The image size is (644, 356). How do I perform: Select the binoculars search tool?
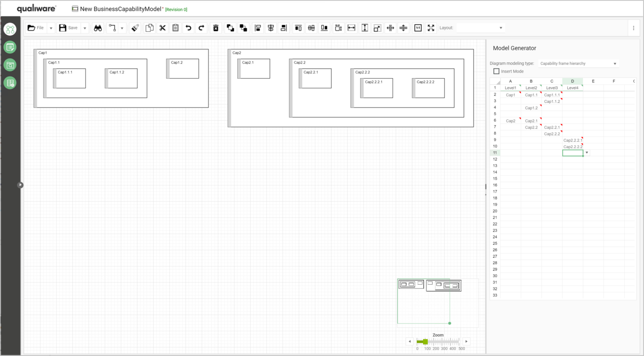(98, 28)
